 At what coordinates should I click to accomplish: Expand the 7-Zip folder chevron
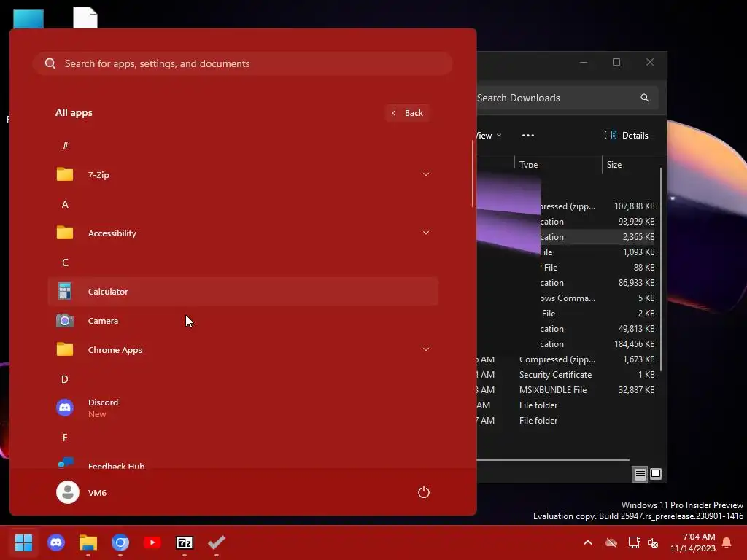point(426,174)
